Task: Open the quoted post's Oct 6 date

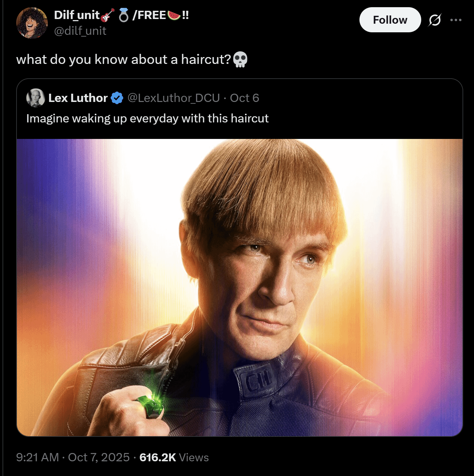Action: 245,98
